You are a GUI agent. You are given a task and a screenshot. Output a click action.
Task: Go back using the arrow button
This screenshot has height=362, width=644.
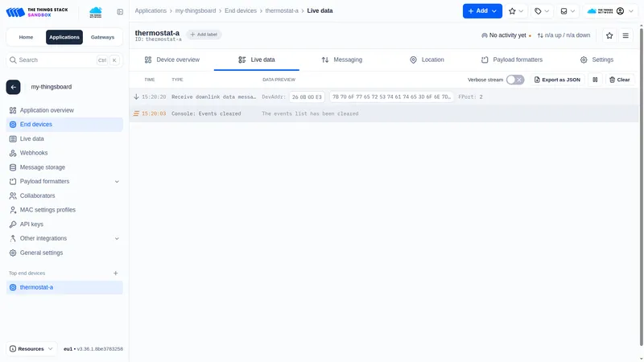click(13, 87)
